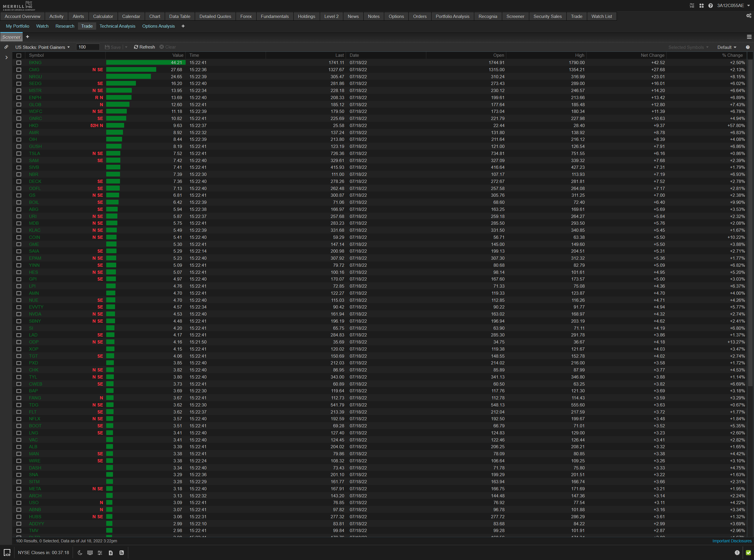Click the Merrill logo at top left
Viewport: 754px width, 560px height.
(x=19, y=5)
